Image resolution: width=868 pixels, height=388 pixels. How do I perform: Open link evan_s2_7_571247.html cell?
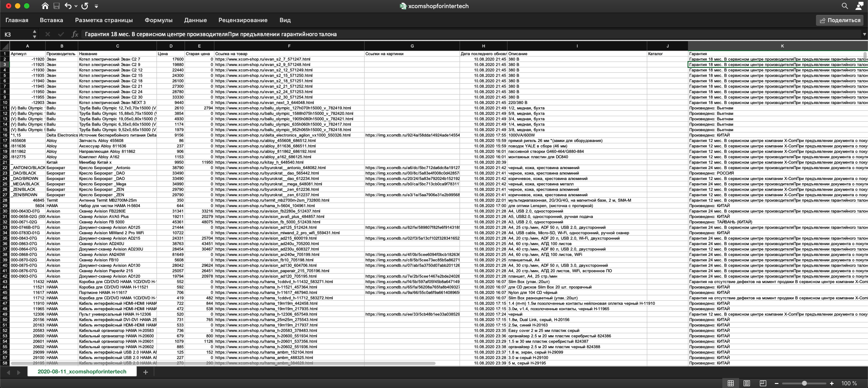tap(289, 59)
